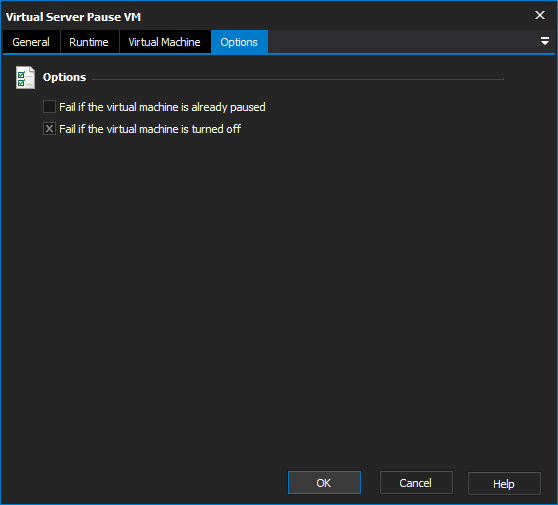Dismiss dialog with the Cancel button

click(x=416, y=483)
